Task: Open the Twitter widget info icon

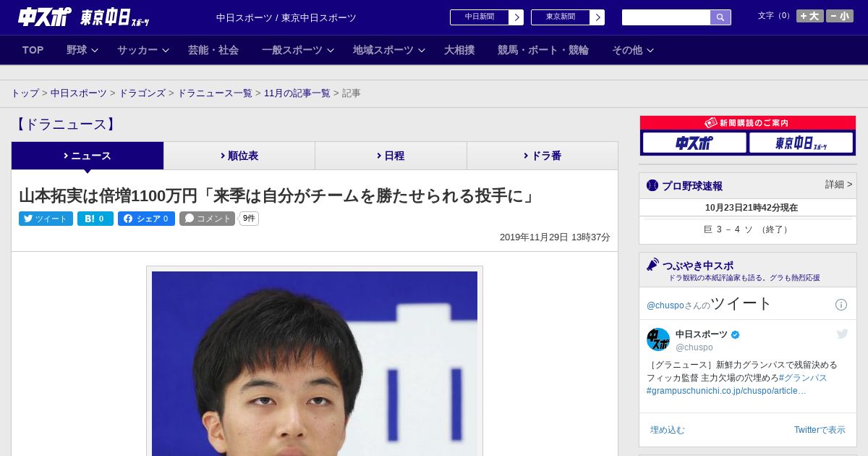Action: coord(841,305)
